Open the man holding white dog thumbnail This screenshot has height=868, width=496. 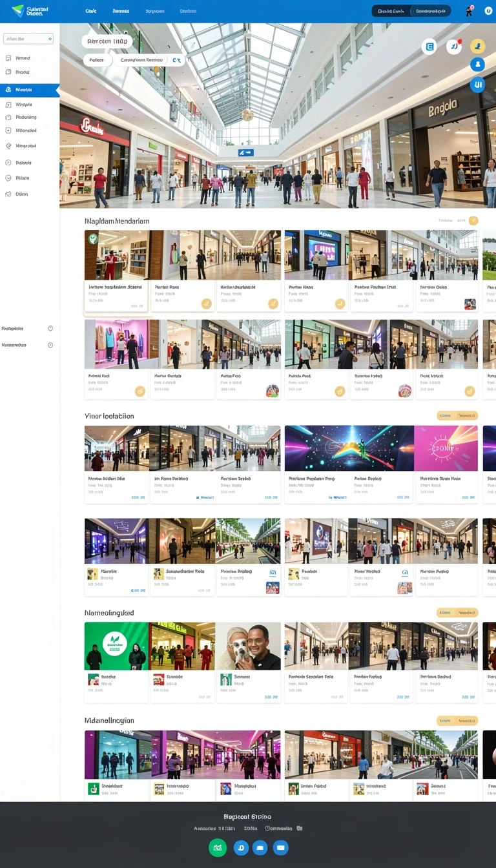click(x=249, y=646)
